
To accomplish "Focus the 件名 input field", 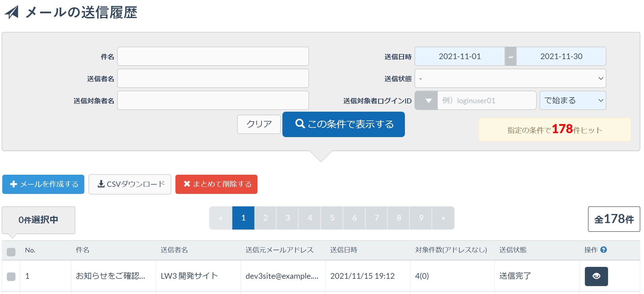I will point(213,56).
